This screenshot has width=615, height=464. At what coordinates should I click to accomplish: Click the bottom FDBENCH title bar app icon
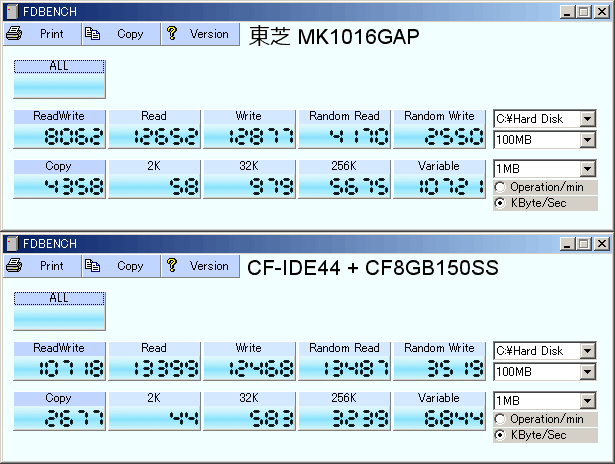(12, 244)
